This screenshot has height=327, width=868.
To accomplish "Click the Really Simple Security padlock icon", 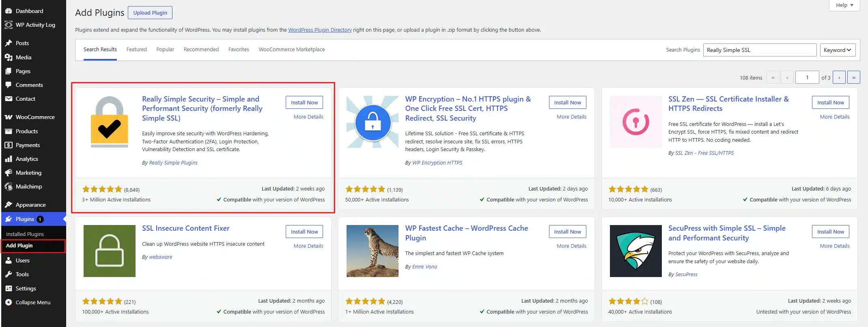I will click(x=110, y=122).
